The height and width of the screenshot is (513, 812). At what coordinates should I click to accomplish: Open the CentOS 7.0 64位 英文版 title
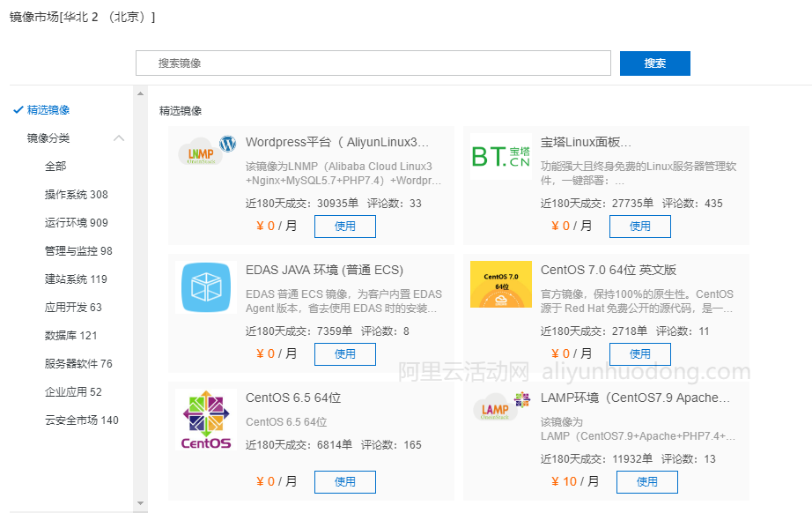pos(609,270)
